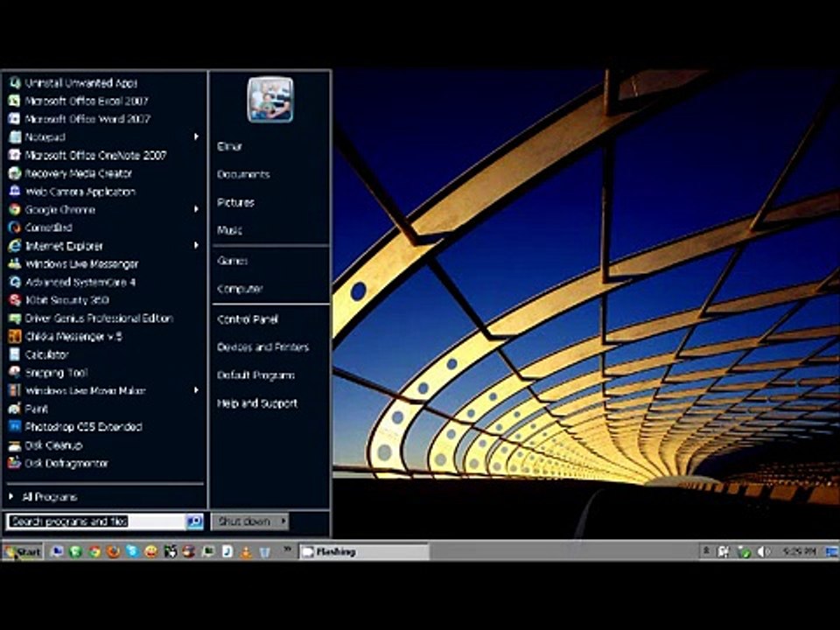Open the Music library
Screen dimensions: 840x630
(x=229, y=230)
